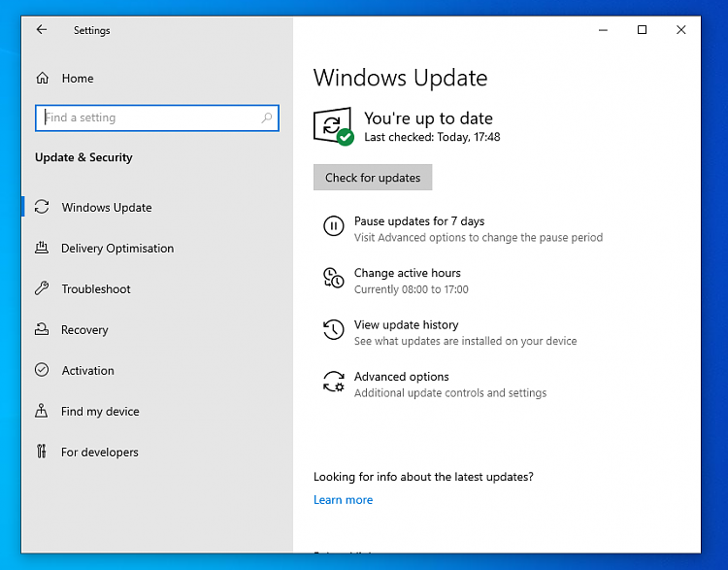Focus the Find a setting field
This screenshot has width=728, height=570.
[x=157, y=118]
